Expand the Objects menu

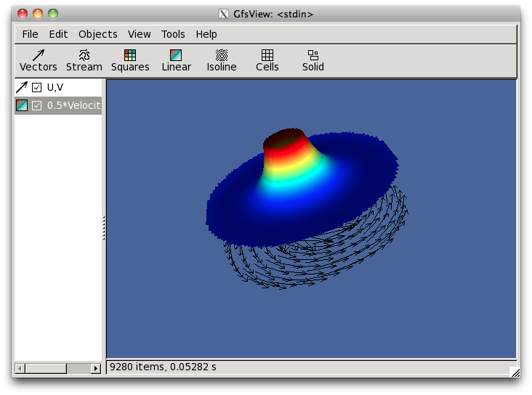97,34
